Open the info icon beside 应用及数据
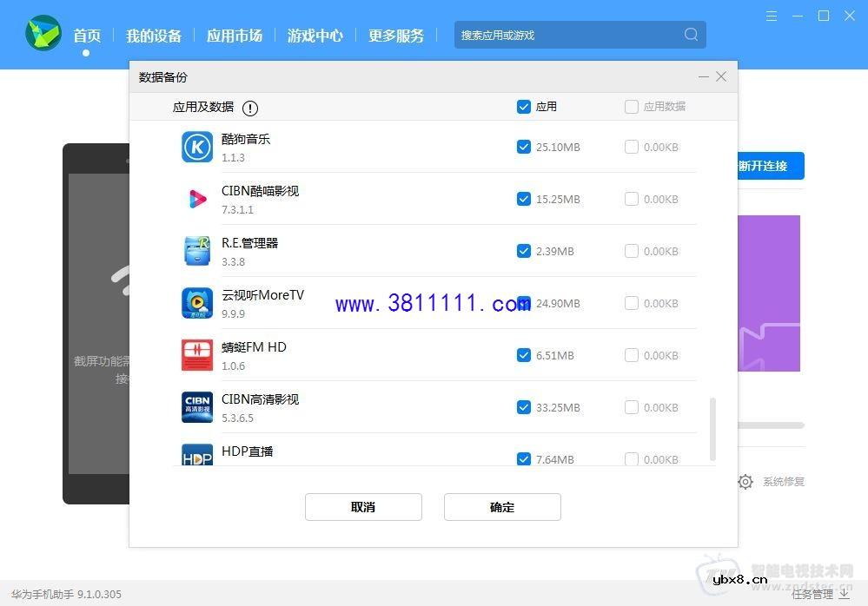The image size is (868, 606). point(250,108)
